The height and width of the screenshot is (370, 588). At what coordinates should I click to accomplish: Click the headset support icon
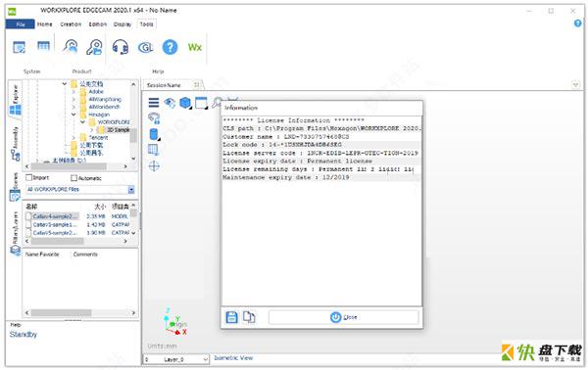(121, 47)
